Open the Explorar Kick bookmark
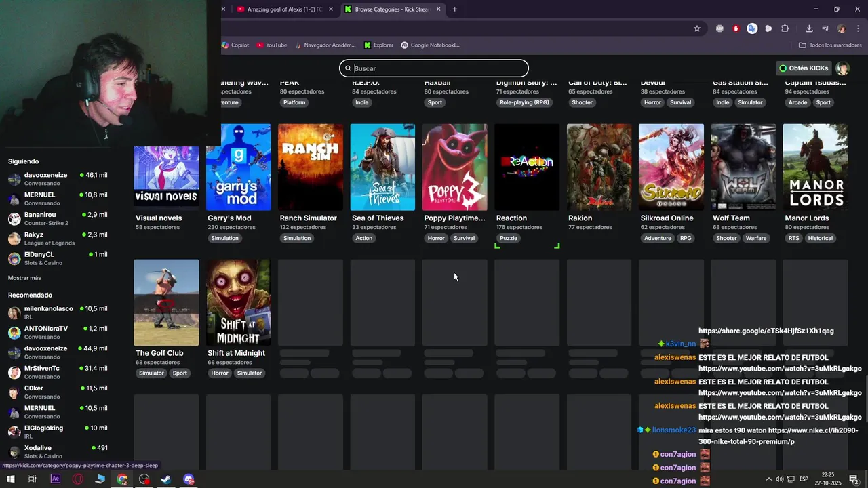 point(378,45)
